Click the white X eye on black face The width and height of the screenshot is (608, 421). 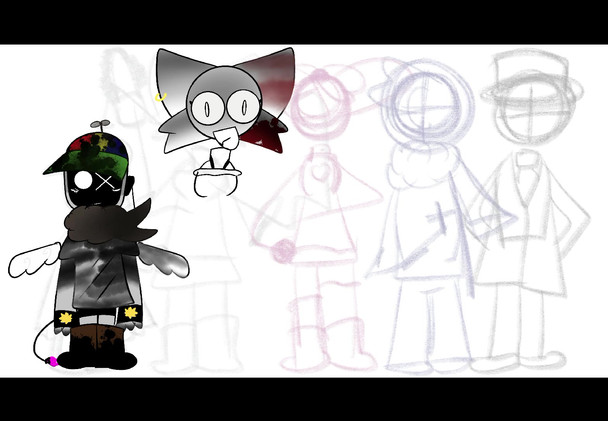click(x=105, y=181)
